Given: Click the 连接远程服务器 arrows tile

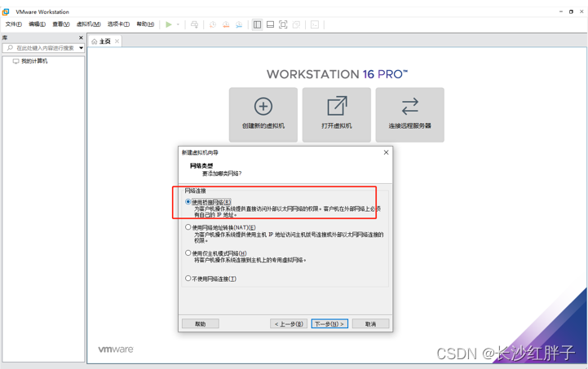Looking at the screenshot, I should tap(410, 115).
